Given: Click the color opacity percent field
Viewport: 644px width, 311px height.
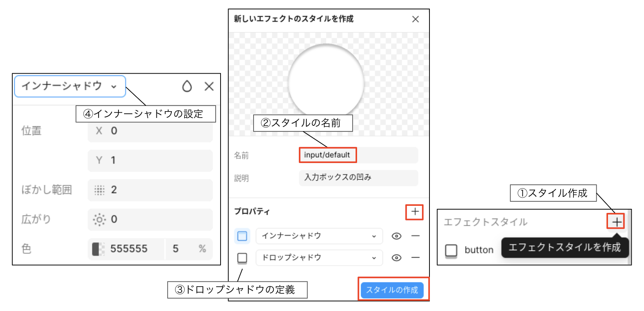Looking at the screenshot, I should click(189, 249).
